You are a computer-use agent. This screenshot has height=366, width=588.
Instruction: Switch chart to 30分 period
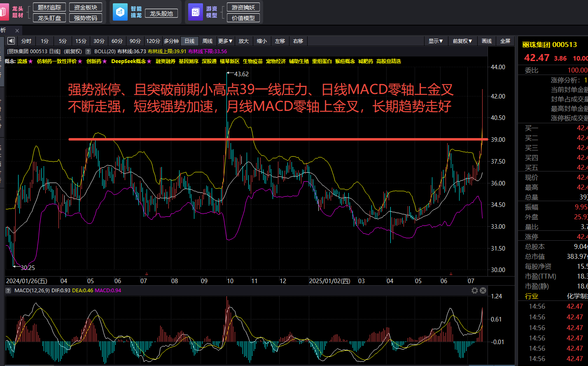[99, 41]
